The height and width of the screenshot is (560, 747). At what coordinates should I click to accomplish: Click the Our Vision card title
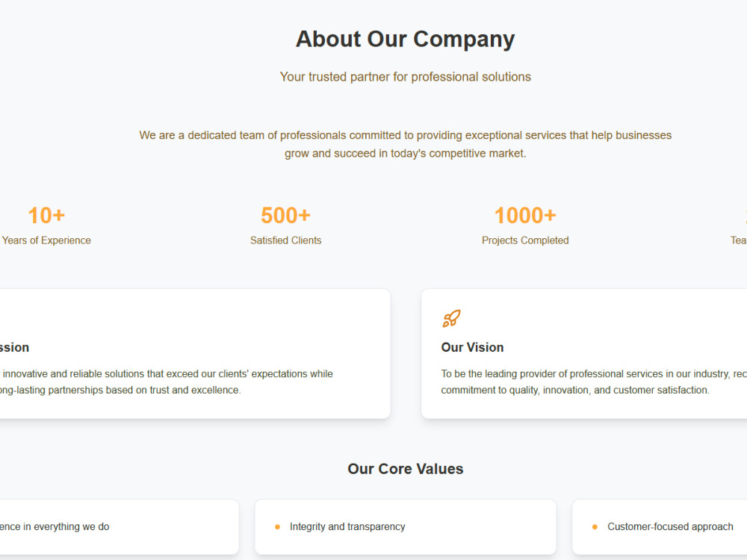click(x=472, y=347)
